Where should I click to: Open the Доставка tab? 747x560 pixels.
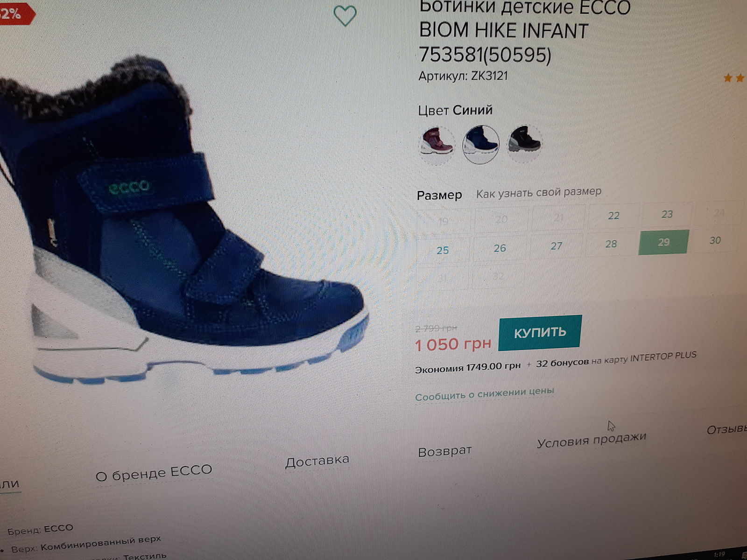pos(317,462)
